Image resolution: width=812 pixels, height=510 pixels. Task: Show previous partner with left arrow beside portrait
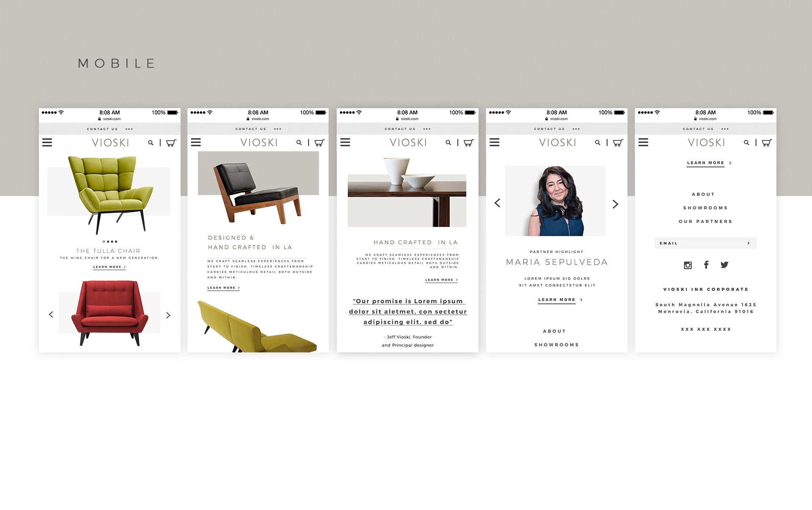(x=497, y=203)
